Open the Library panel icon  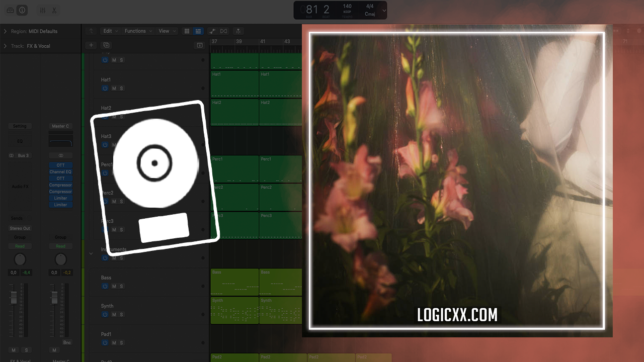pos(10,10)
